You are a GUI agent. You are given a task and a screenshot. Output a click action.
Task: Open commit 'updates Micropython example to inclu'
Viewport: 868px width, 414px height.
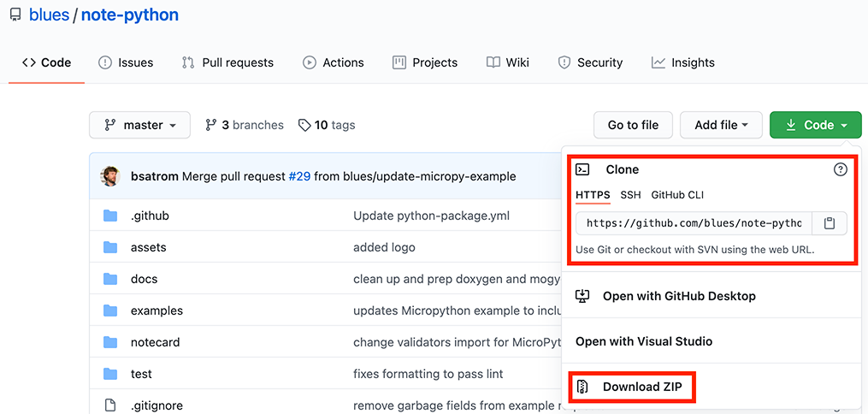458,310
